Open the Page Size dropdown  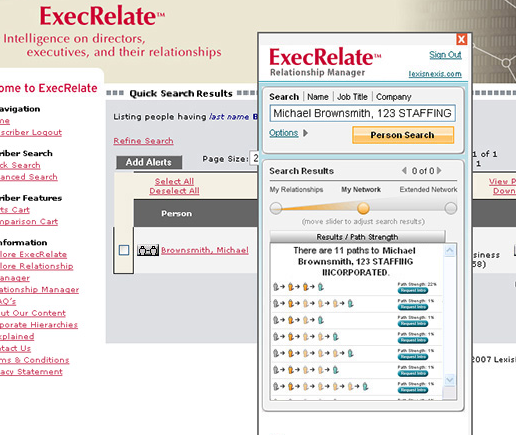pyautogui.click(x=254, y=158)
